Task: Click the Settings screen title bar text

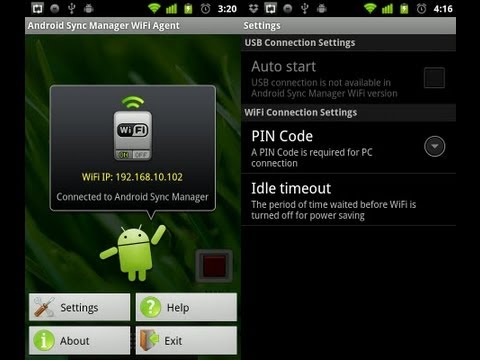Action: [262, 26]
